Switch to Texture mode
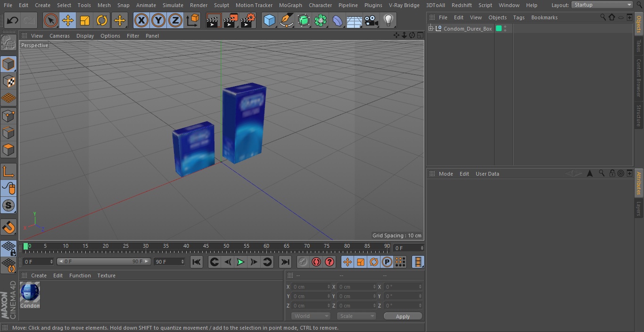The image size is (644, 332). (8, 81)
